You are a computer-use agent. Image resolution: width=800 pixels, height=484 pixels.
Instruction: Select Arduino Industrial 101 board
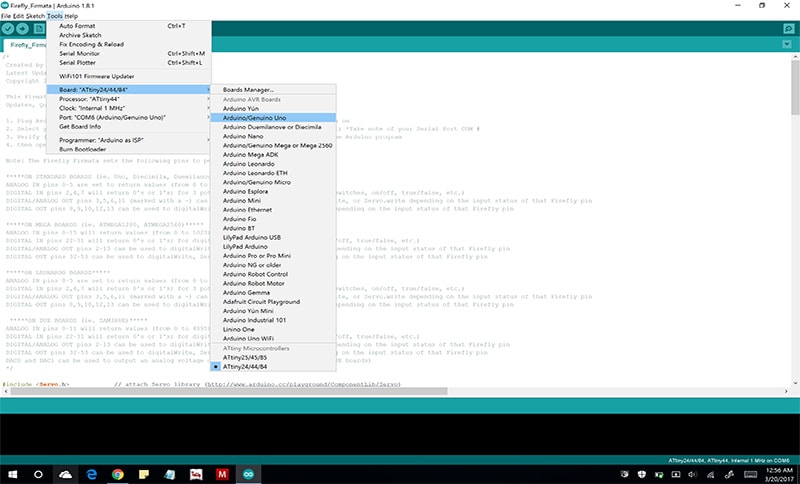pos(273,320)
